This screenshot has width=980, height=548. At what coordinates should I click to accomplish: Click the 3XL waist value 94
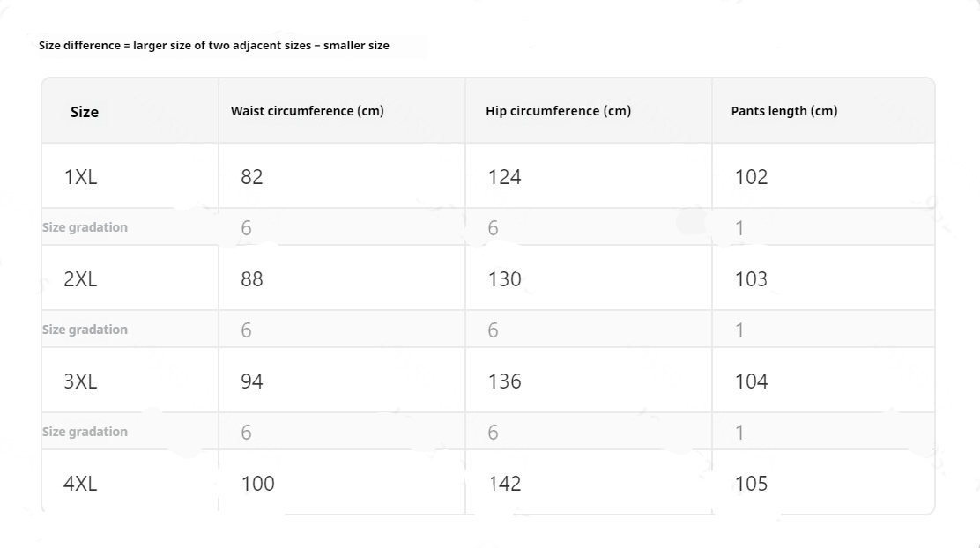pyautogui.click(x=252, y=381)
